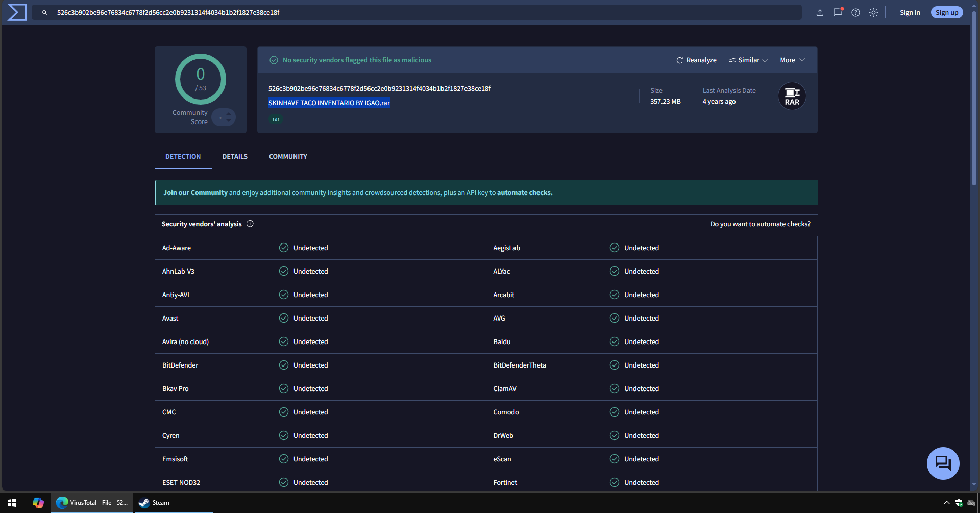The width and height of the screenshot is (980, 513).
Task: Click the Windows Security tray icon
Action: (959, 503)
